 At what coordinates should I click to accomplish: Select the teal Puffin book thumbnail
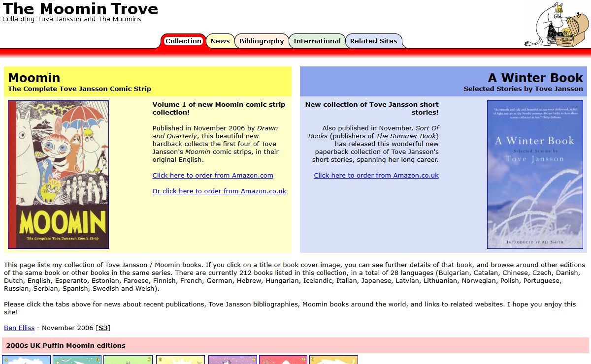(77, 360)
